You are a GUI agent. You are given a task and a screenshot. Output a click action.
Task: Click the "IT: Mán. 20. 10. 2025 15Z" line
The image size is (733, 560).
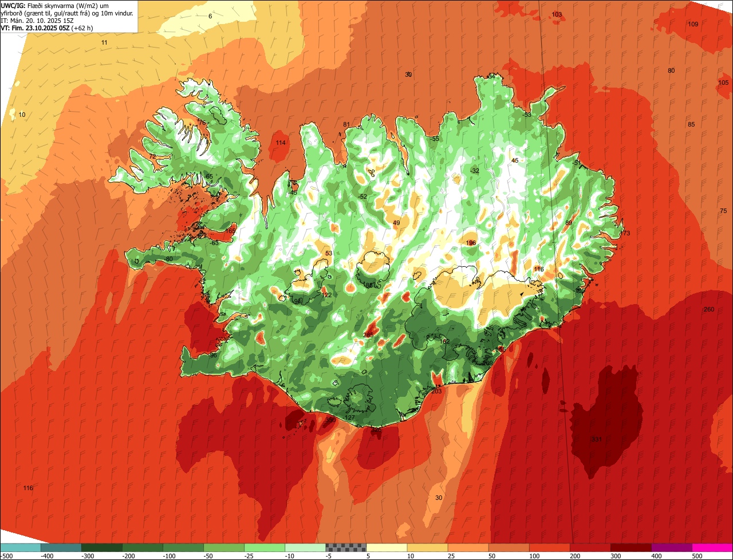point(37,20)
